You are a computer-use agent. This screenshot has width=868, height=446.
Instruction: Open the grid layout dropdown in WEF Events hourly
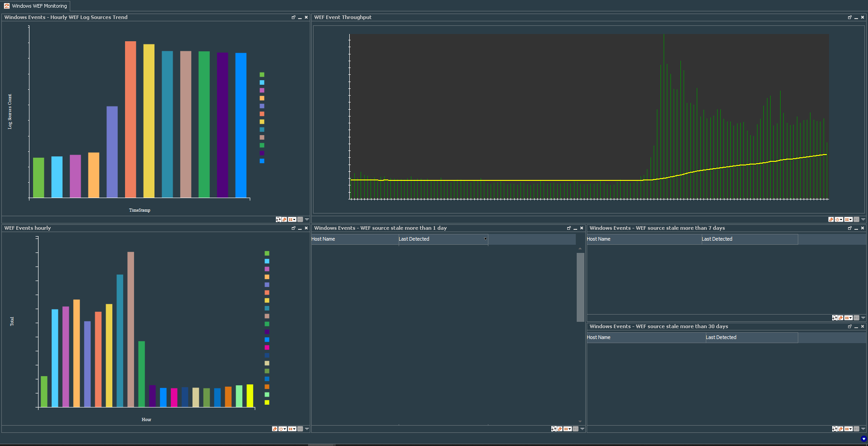[292, 429]
